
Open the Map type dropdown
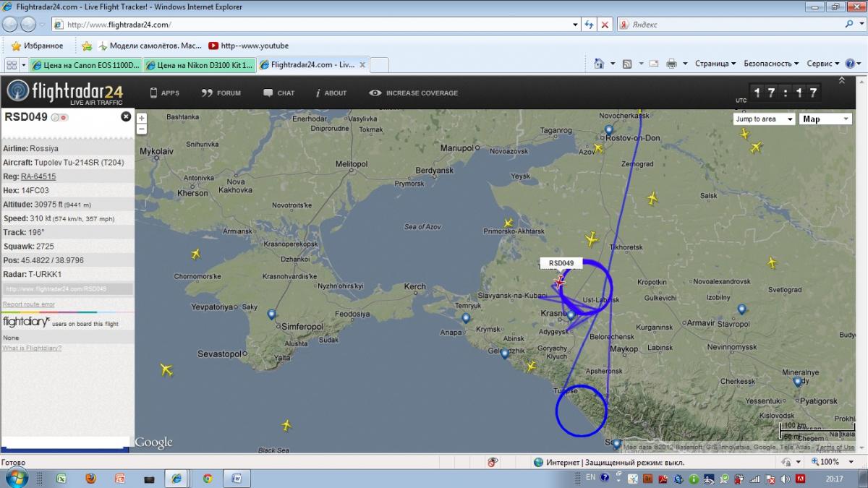coord(825,119)
